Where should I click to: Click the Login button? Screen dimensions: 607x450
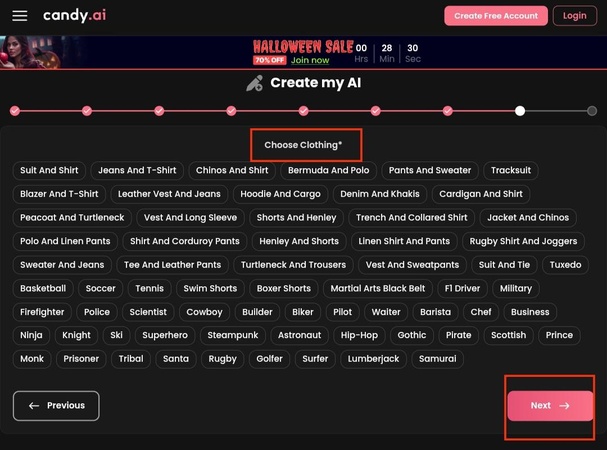(574, 16)
